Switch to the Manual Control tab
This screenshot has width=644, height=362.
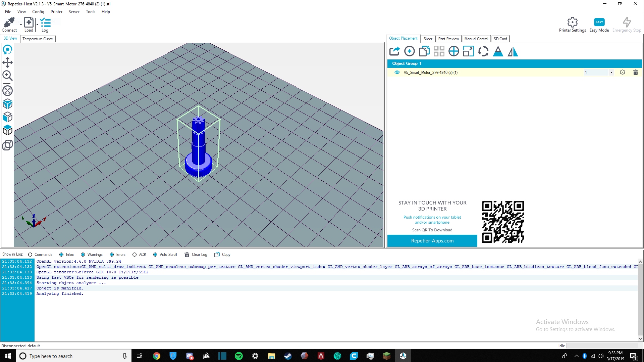pos(476,39)
